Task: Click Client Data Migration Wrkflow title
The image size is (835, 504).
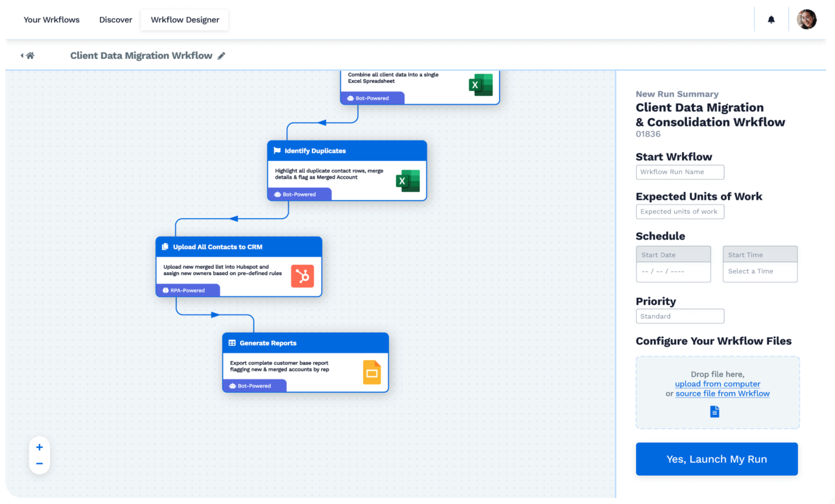Action: click(x=141, y=56)
